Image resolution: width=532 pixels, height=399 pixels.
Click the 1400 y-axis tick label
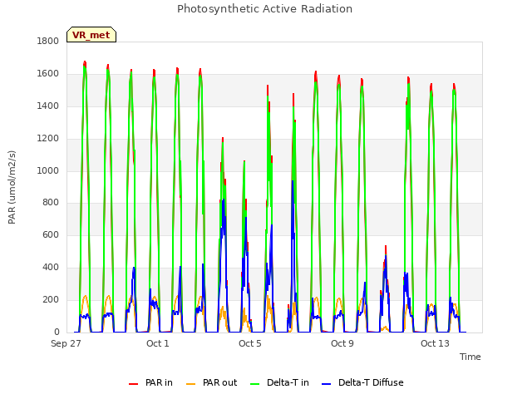coord(48,106)
